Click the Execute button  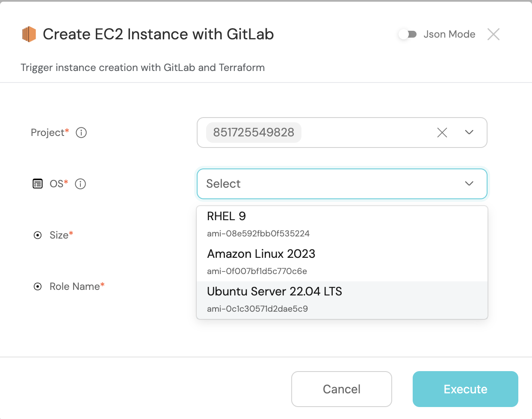click(465, 389)
